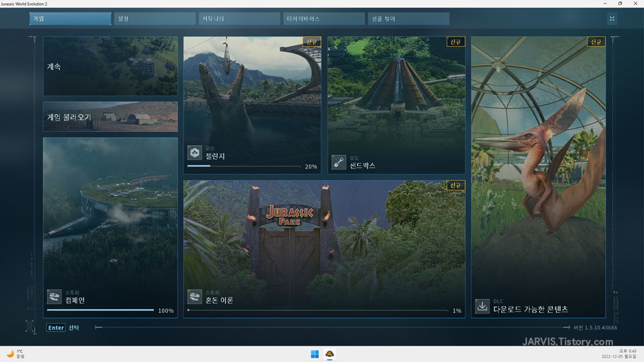Click the 샌드박스 shovel icon
644x362 pixels.
(339, 162)
